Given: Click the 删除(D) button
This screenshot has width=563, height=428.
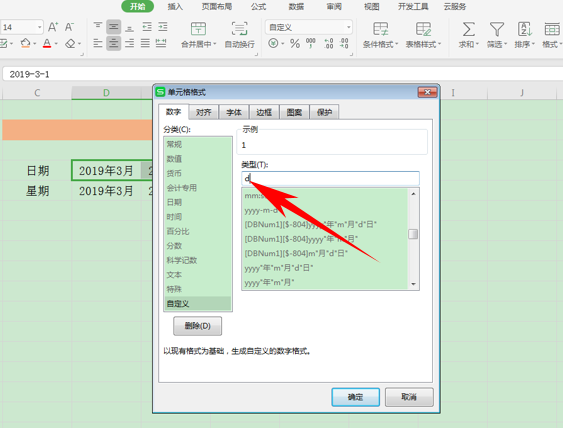Looking at the screenshot, I should [197, 326].
